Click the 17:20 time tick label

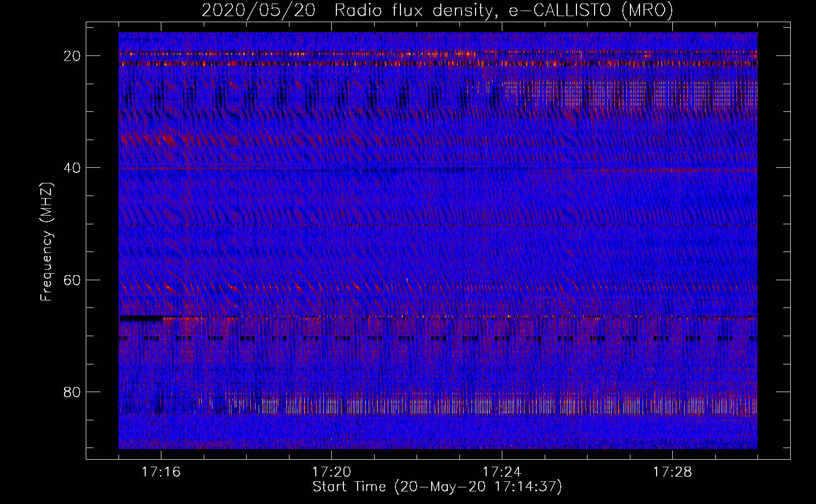[331, 472]
